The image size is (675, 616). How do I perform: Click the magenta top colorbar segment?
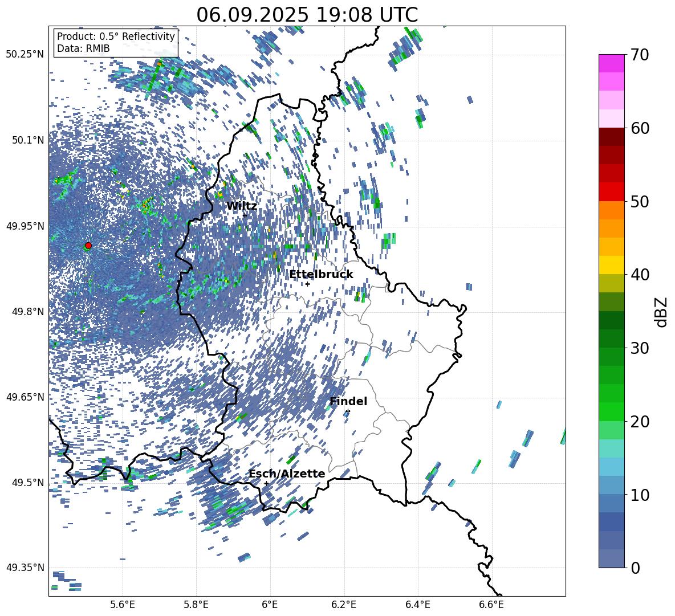click(x=611, y=64)
